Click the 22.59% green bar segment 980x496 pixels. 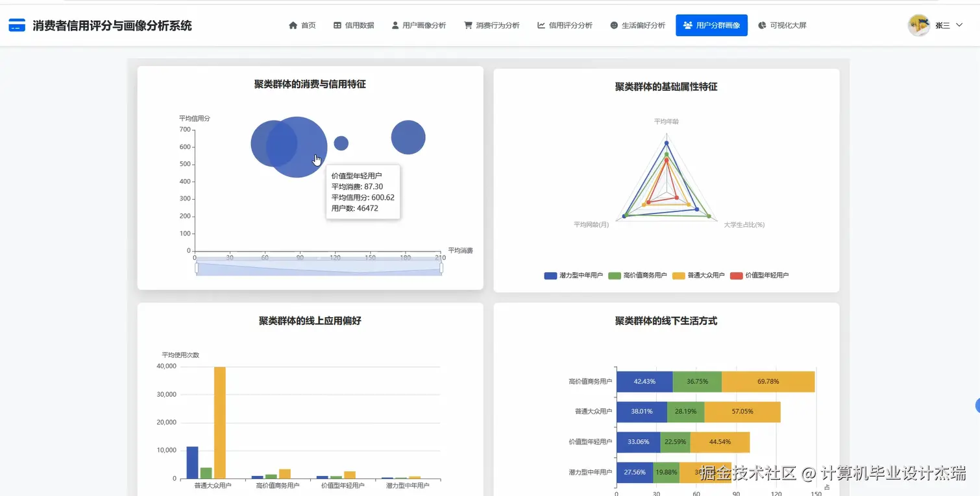click(676, 442)
